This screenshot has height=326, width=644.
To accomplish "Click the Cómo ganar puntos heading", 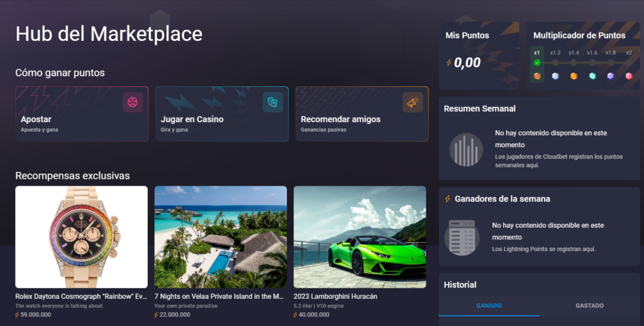I will point(60,73).
